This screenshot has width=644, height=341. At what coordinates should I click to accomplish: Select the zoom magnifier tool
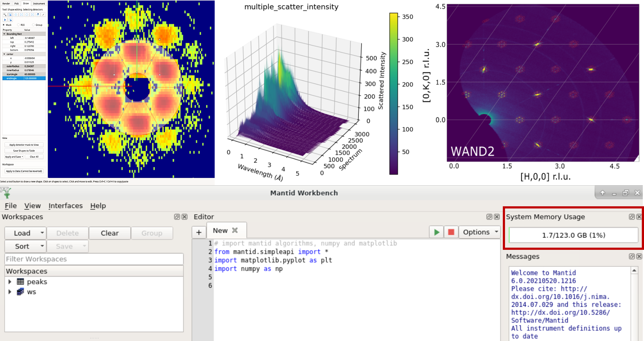pos(5,15)
